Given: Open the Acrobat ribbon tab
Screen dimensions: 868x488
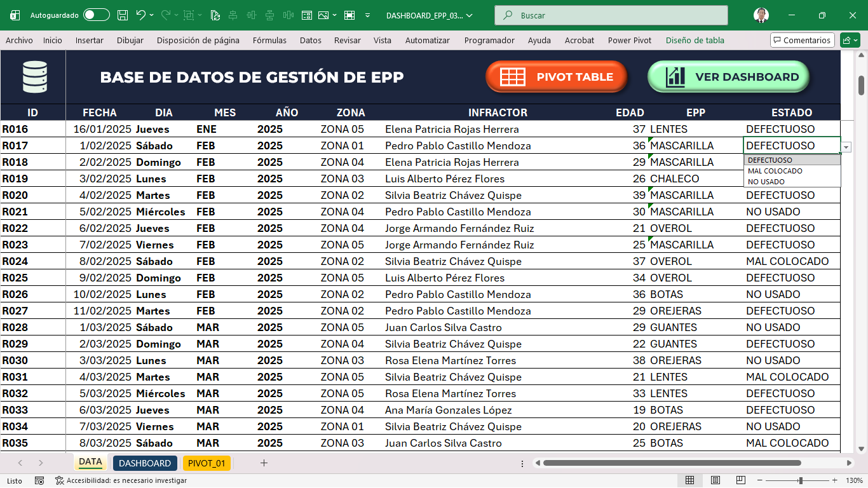Looking at the screenshot, I should click(580, 40).
